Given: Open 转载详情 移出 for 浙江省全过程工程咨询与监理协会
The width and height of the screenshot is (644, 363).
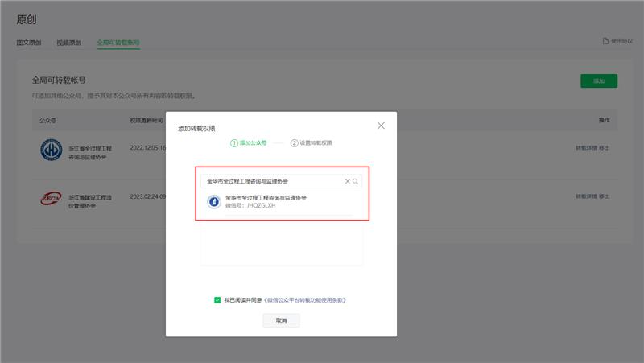Looking at the screenshot, I should tap(592, 148).
